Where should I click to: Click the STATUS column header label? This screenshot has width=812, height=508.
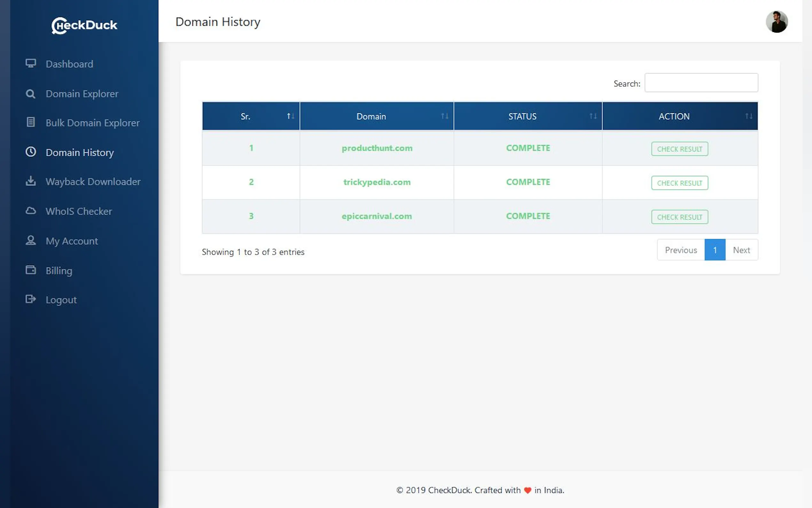[522, 116]
